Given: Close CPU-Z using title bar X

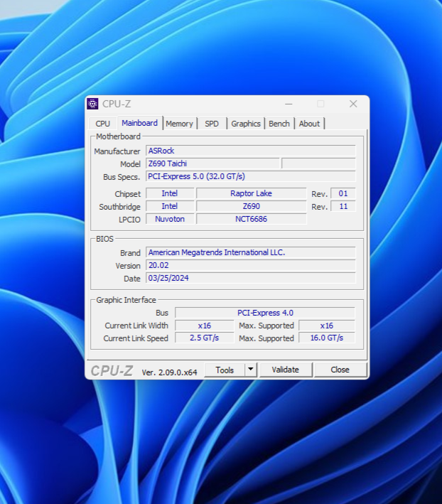Looking at the screenshot, I should 353,104.
